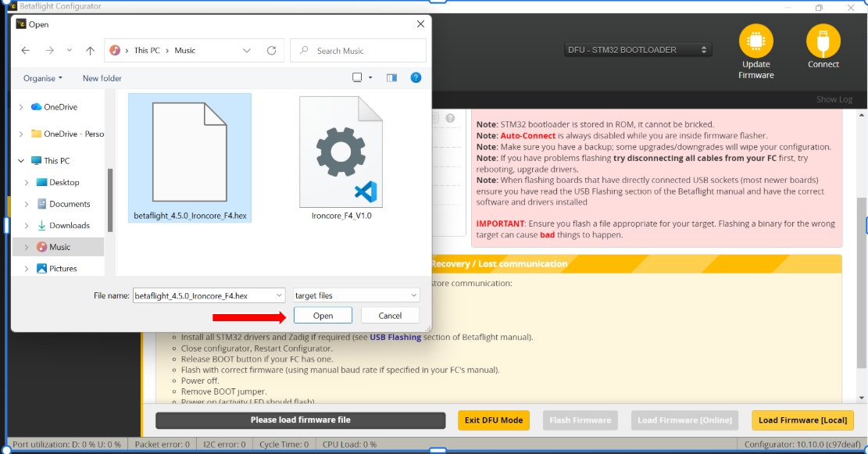The image size is (868, 454).
Task: Select Downloads in navigation pane
Action: point(70,226)
